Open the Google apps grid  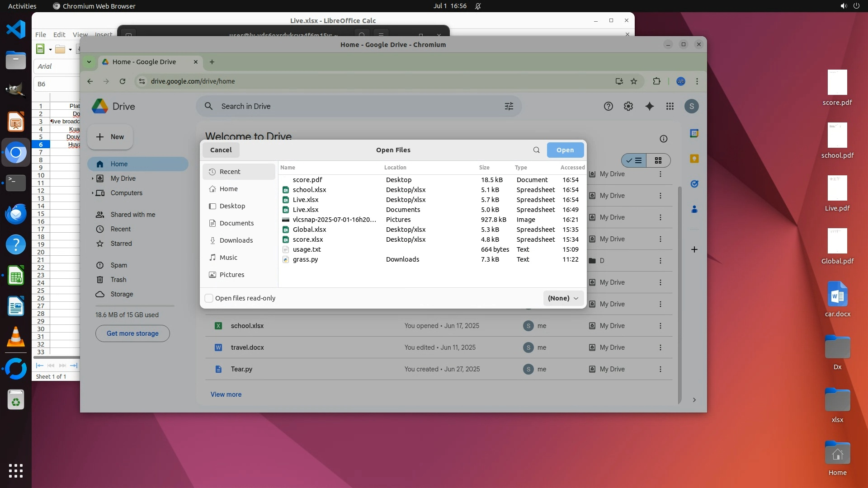(x=670, y=106)
